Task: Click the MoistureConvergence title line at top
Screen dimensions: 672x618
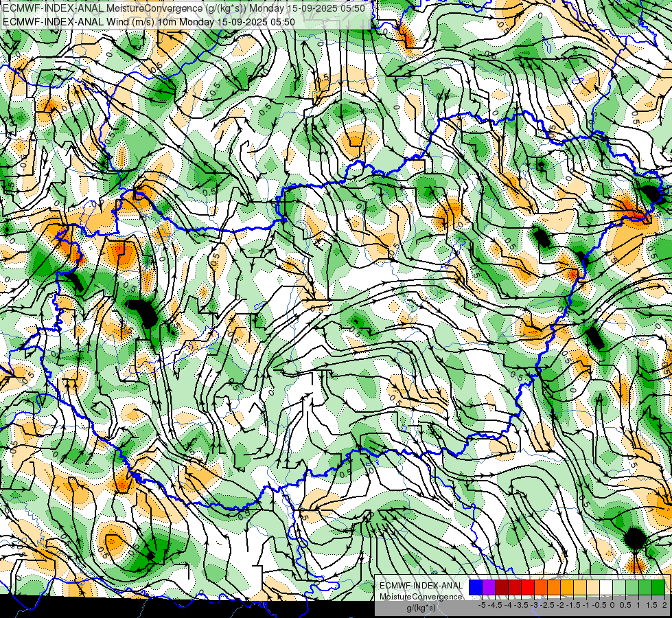Action: point(184,8)
